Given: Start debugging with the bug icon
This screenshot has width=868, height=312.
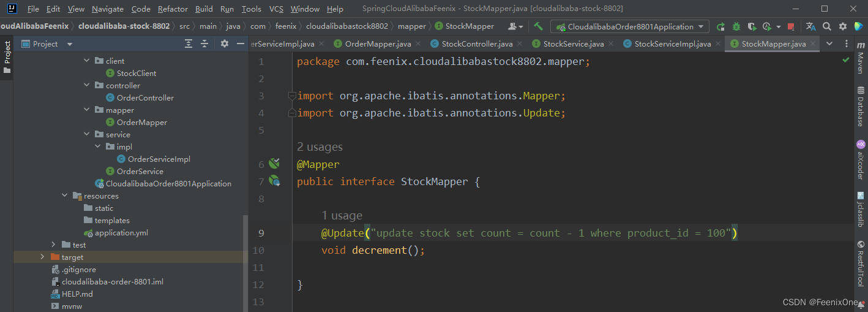Looking at the screenshot, I should point(736,26).
